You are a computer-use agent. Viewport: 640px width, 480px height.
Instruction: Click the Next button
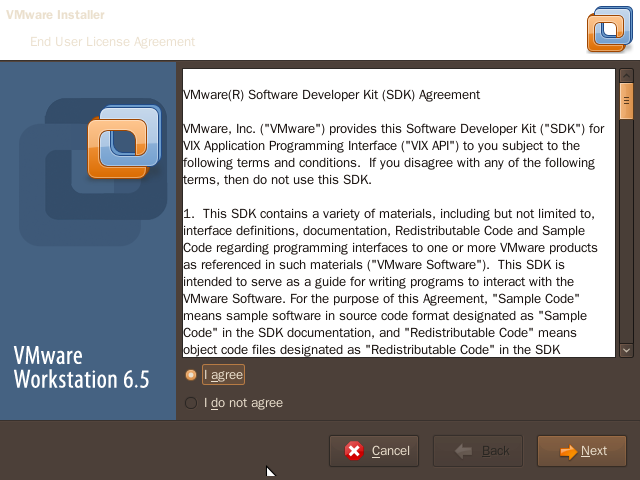point(582,451)
